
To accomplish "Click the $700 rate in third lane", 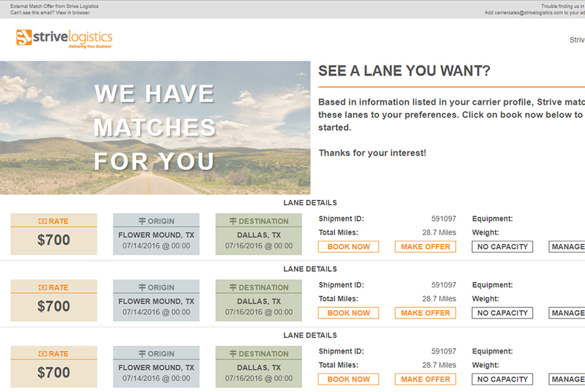I will [x=54, y=372].
